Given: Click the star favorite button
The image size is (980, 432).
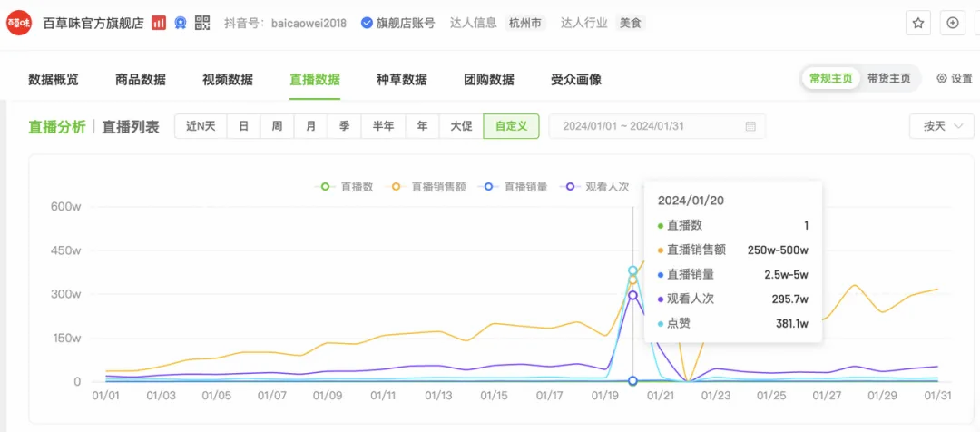Looking at the screenshot, I should pyautogui.click(x=918, y=24).
